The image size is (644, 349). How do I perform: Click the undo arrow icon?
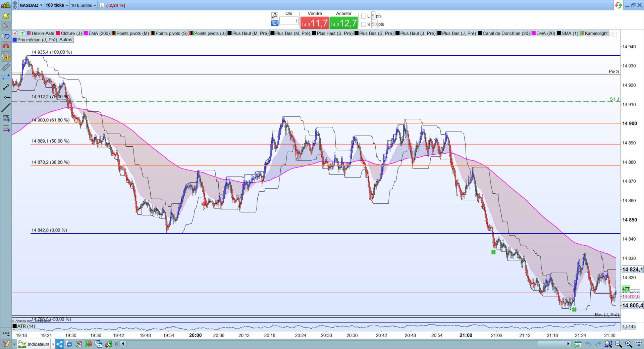pyautogui.click(x=588, y=344)
